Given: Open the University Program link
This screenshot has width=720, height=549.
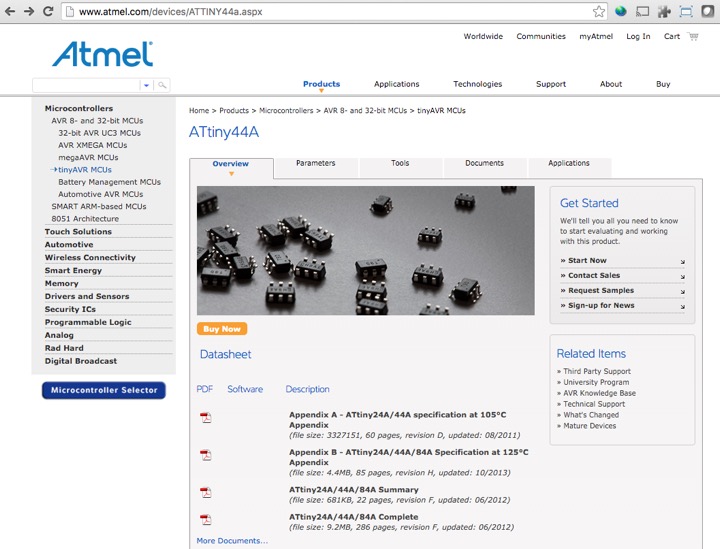Looking at the screenshot, I should 596,382.
